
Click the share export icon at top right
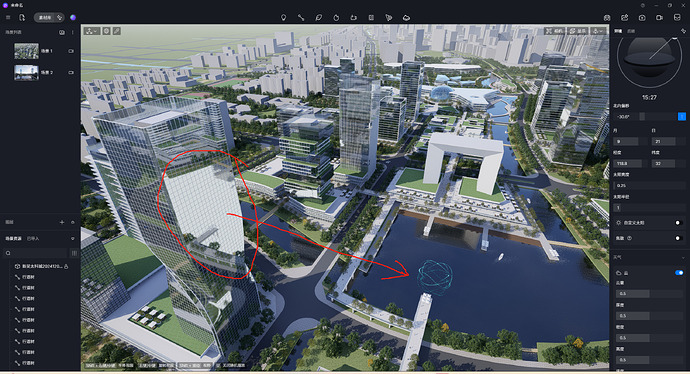(624, 18)
